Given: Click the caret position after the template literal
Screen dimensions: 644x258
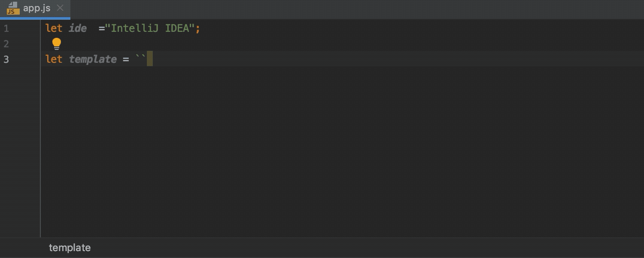Looking at the screenshot, I should pyautogui.click(x=149, y=59).
